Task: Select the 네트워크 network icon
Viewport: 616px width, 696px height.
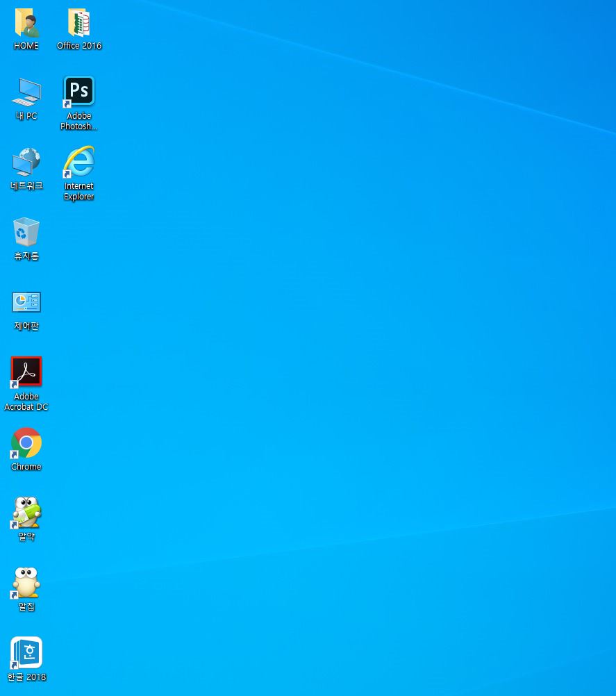Action: [26, 162]
